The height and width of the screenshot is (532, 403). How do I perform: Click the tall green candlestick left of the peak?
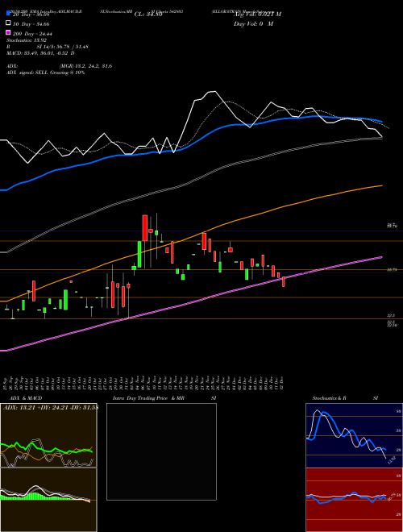[x=139, y=254]
